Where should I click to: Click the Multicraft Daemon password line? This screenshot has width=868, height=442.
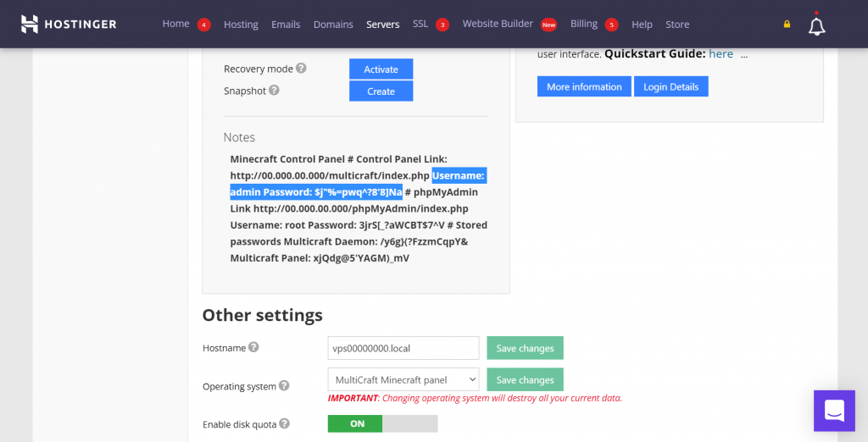pyautogui.click(x=376, y=241)
